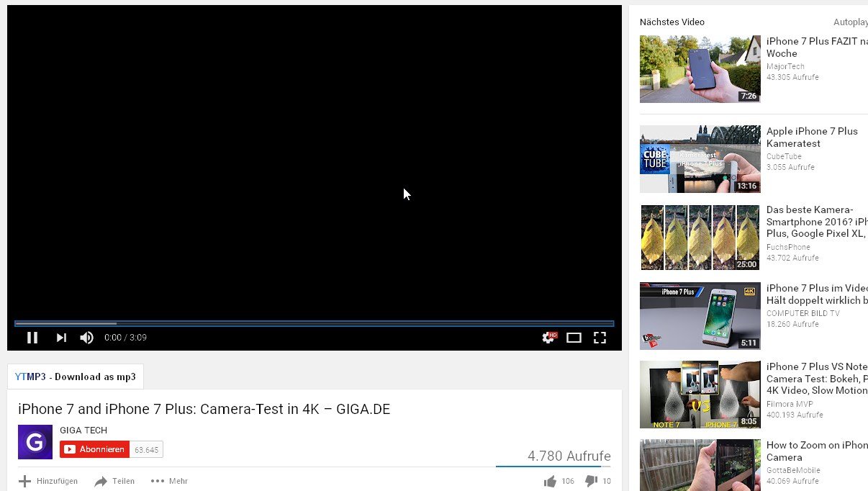Click the Autoplay label
Viewport: 868px width, 491px height.
tap(851, 22)
